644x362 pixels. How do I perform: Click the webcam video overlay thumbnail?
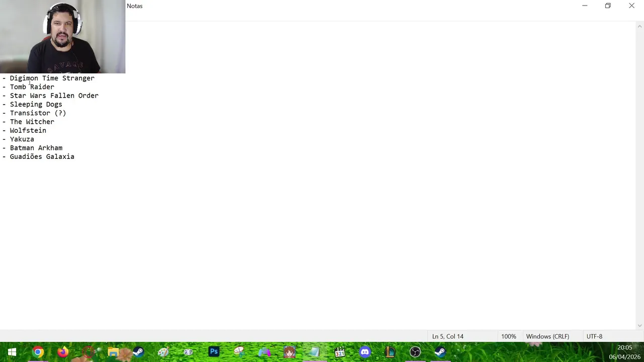click(x=62, y=37)
